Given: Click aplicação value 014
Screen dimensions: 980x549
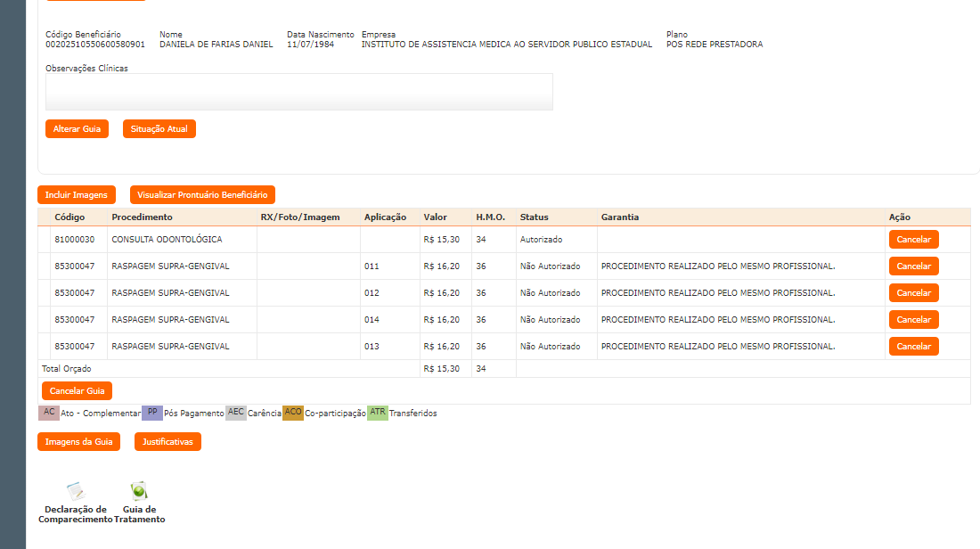Looking at the screenshot, I should pyautogui.click(x=372, y=320).
